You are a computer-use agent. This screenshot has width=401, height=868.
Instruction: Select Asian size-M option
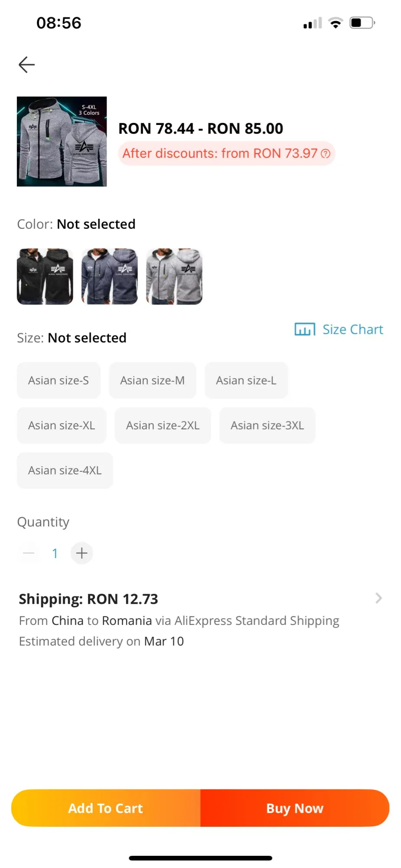[153, 381]
